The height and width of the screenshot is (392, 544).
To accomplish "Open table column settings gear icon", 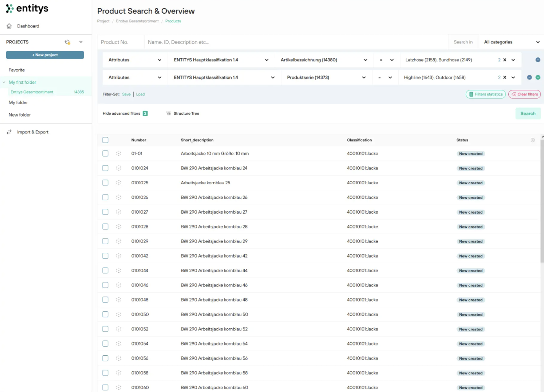I will coord(533,140).
